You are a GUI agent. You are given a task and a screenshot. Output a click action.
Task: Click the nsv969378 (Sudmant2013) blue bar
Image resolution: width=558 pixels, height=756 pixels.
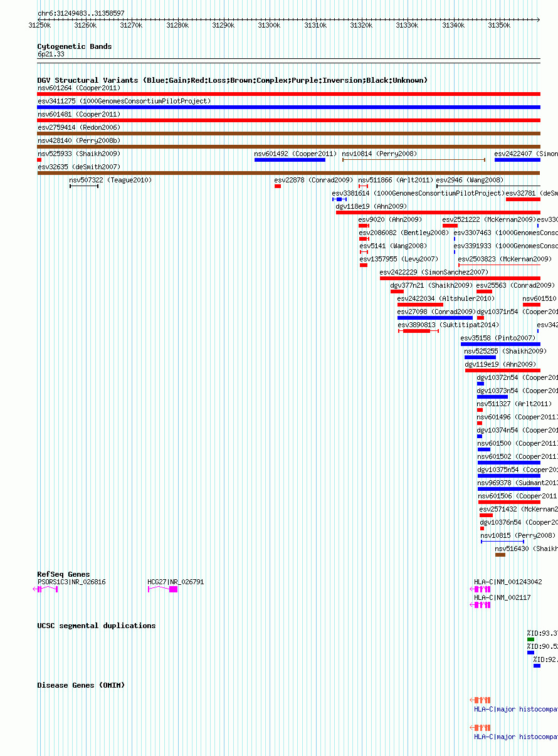(x=509, y=489)
